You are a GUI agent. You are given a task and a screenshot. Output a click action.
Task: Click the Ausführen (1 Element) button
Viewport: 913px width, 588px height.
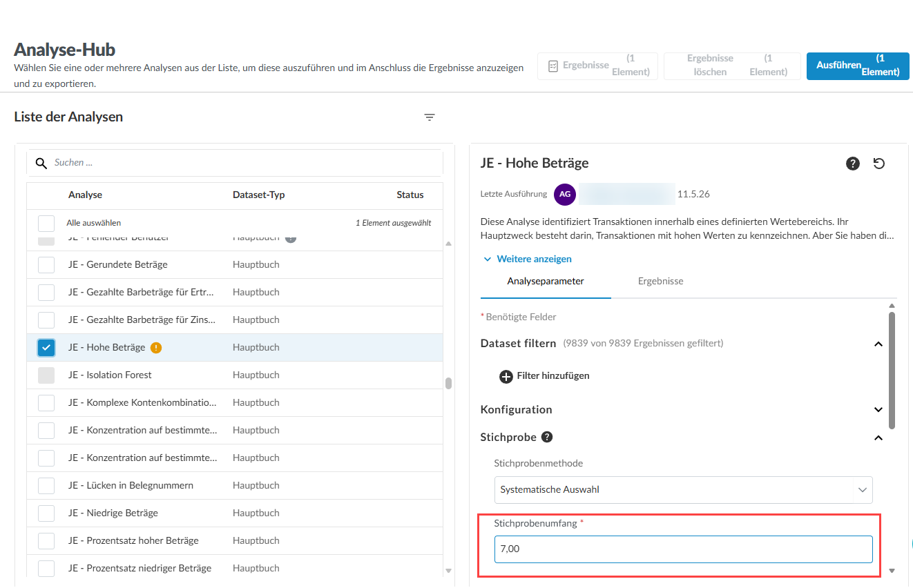pos(858,66)
